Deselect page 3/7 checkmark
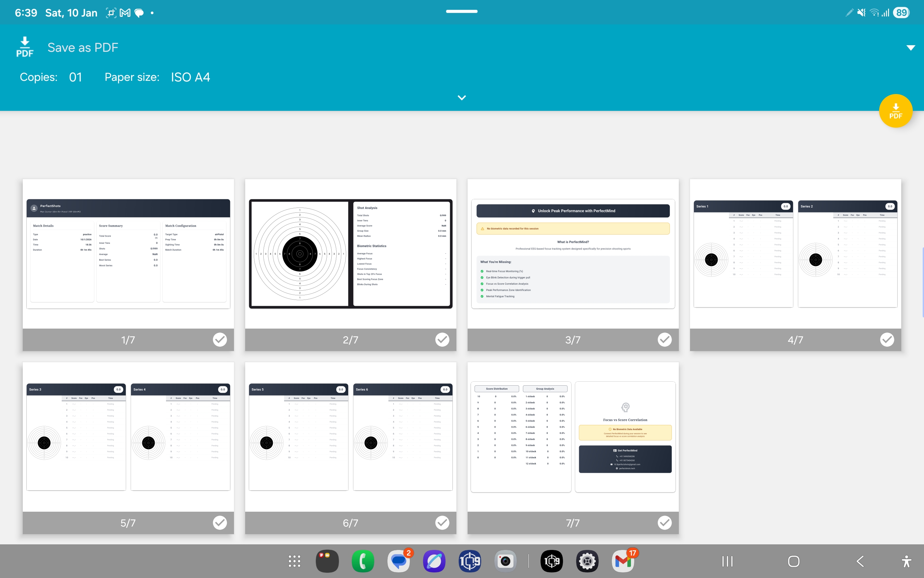The height and width of the screenshot is (578, 924). [x=664, y=339]
